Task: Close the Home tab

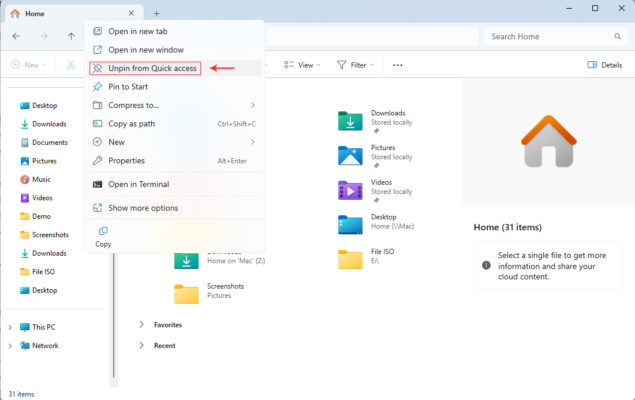Action: pyautogui.click(x=131, y=13)
